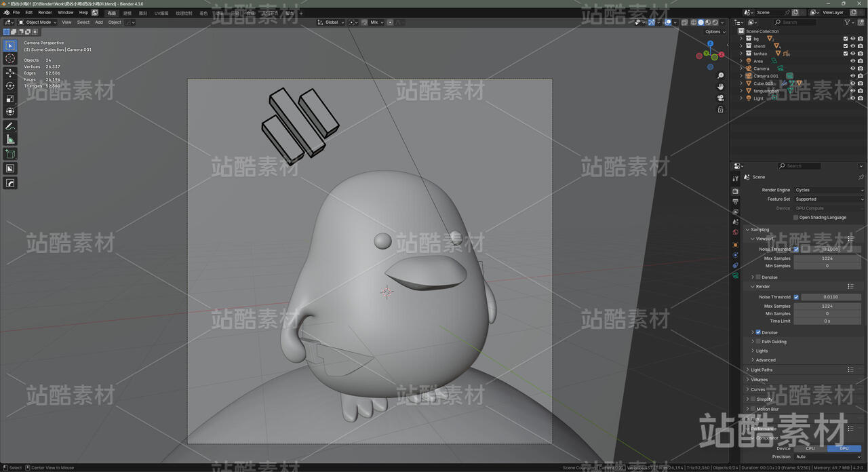Image resolution: width=868 pixels, height=472 pixels.
Task: Switch to rendered viewport shading
Action: tap(714, 22)
